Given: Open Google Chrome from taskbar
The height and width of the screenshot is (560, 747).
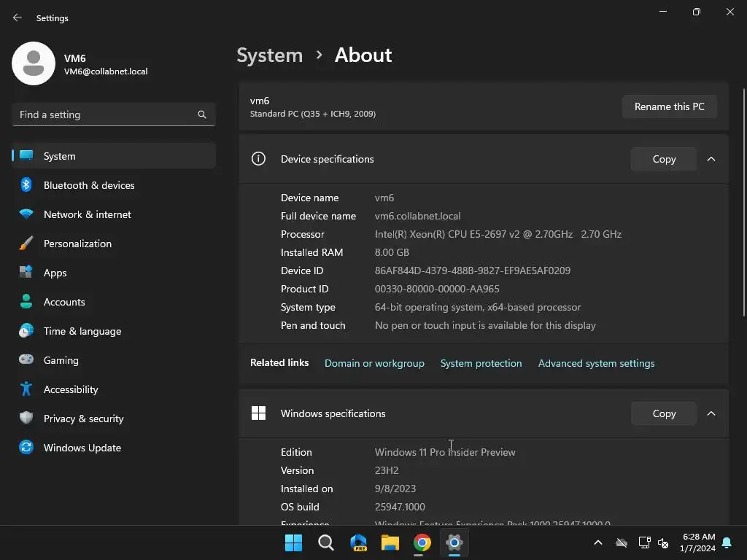Looking at the screenshot, I should tap(422, 542).
